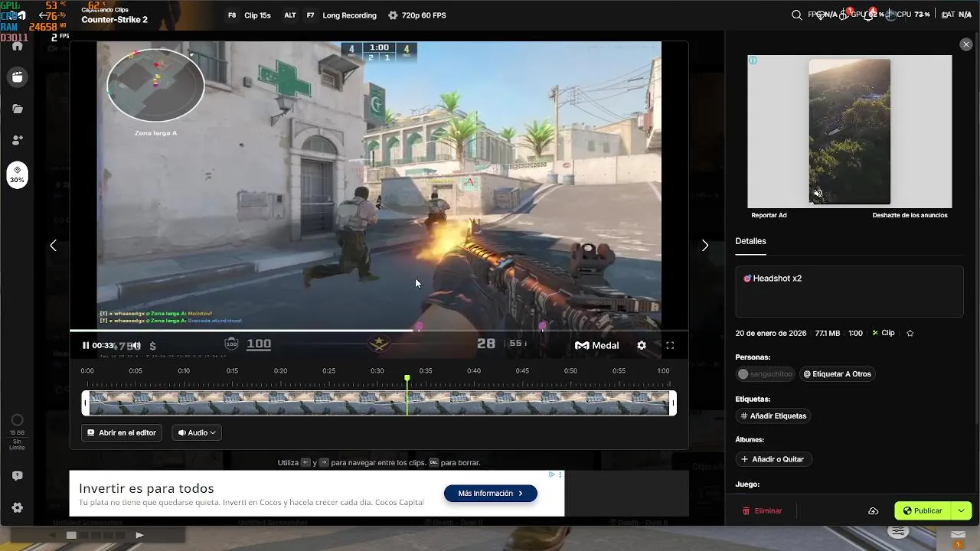
Task: Edit the Headshot x2 title field
Action: point(849,292)
